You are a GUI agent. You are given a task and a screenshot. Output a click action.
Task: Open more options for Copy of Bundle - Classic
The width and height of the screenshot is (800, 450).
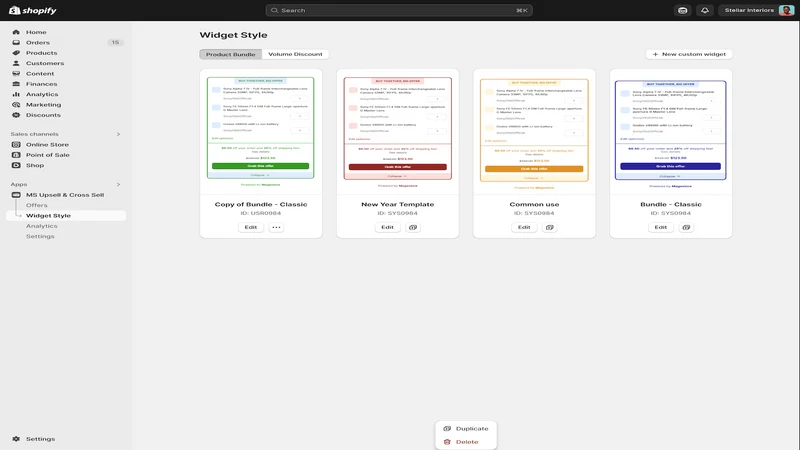[276, 228]
